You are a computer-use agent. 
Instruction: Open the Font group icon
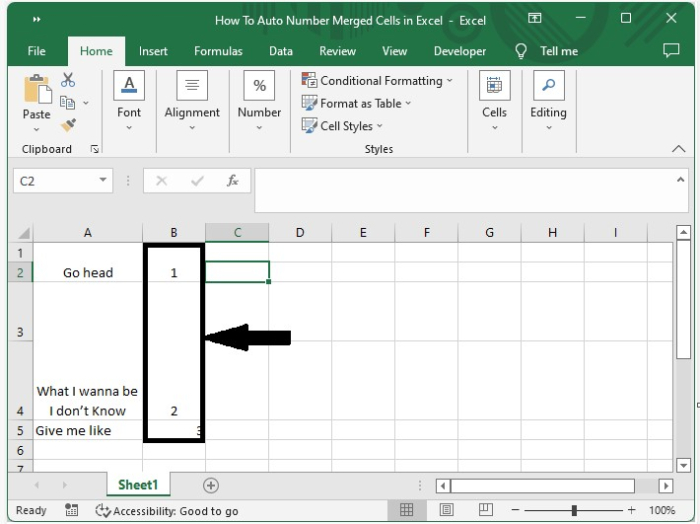tap(129, 85)
